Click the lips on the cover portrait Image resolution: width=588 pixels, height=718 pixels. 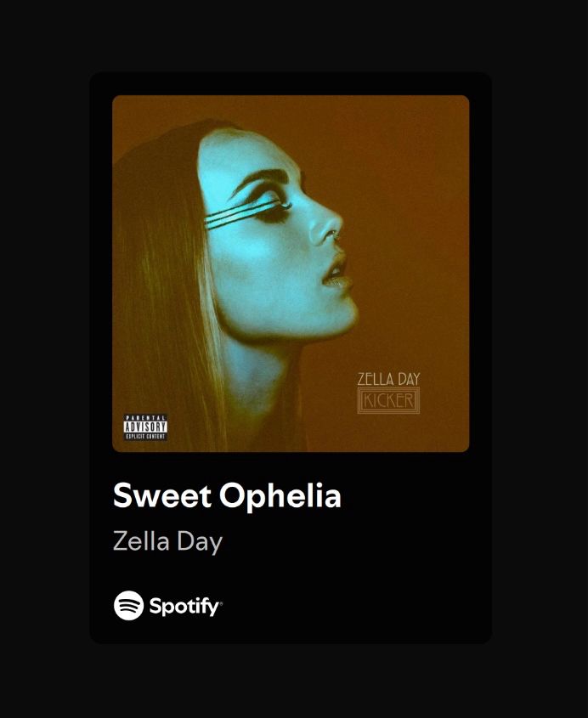click(x=336, y=273)
